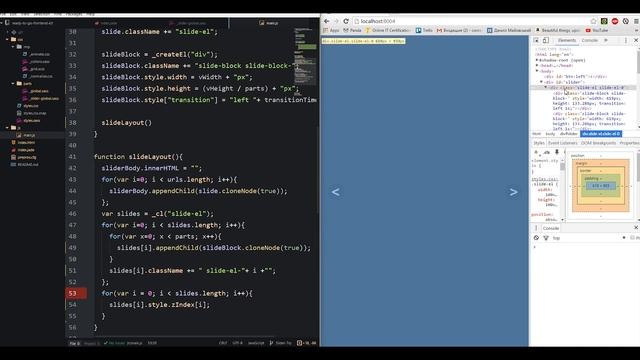Click the Elements panel vertical scrollbar
The width and height of the screenshot is (640, 360).
tap(638, 61)
